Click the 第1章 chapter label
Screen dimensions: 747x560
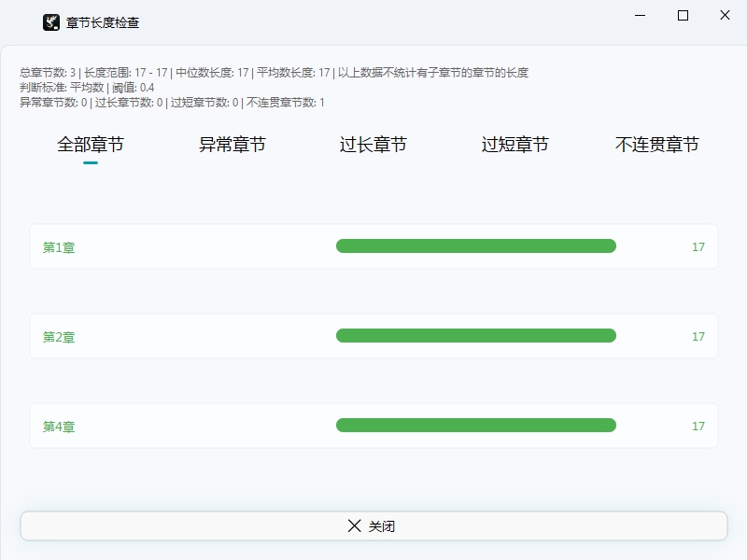(59, 247)
